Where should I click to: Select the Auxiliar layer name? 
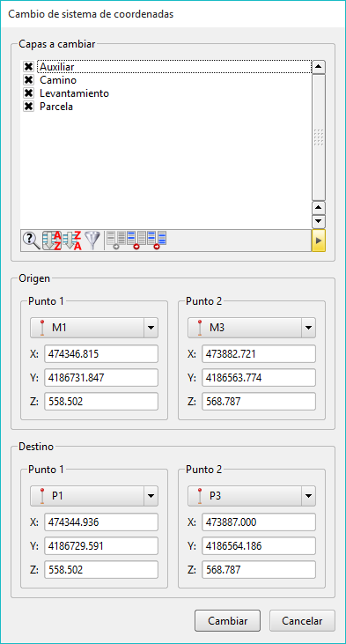tap(56, 67)
